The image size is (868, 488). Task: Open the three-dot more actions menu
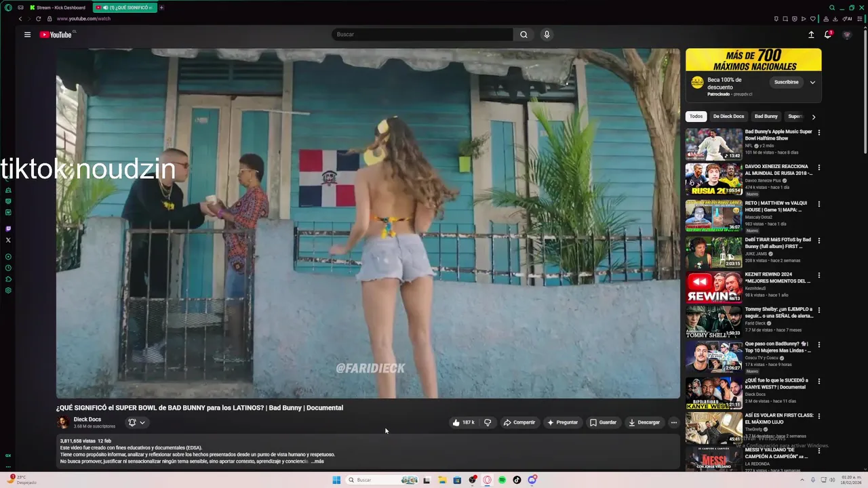pyautogui.click(x=673, y=422)
